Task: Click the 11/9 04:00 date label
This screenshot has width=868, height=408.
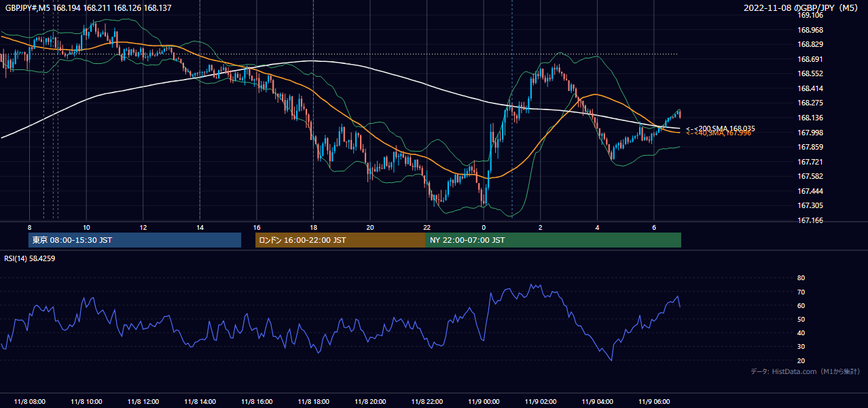Action: (x=597, y=402)
